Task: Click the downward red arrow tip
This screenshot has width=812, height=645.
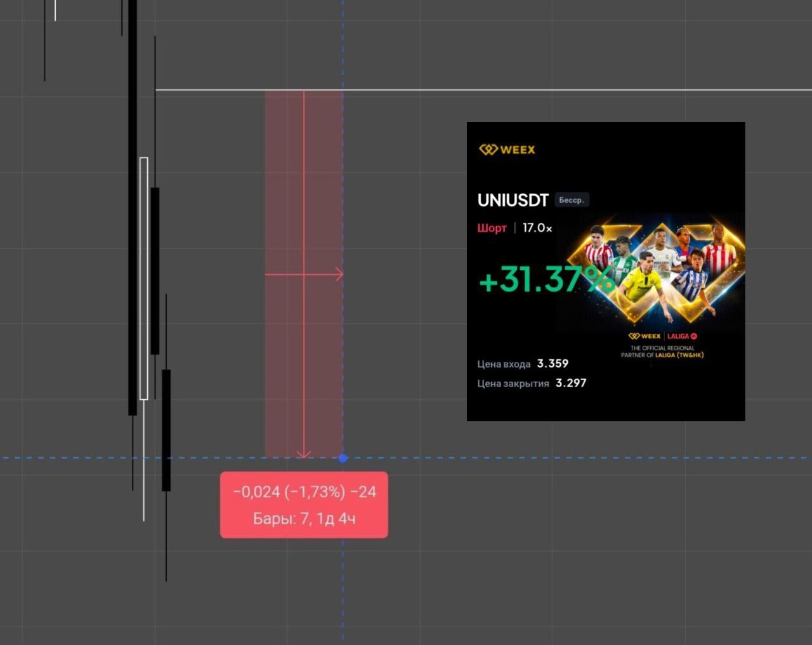Action: [304, 454]
